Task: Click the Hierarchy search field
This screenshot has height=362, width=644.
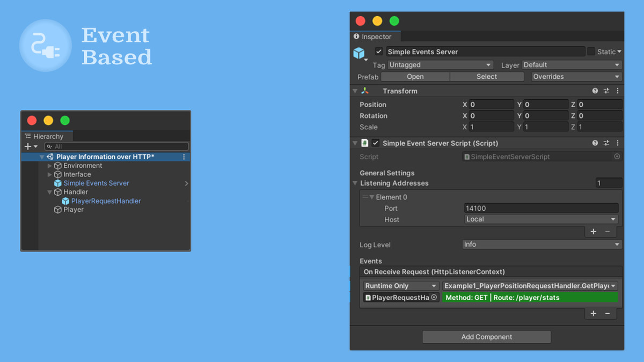Action: (116, 146)
